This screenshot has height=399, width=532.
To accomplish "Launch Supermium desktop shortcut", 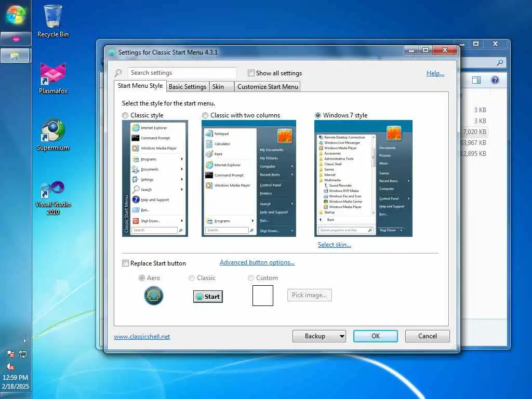I will coord(53,135).
